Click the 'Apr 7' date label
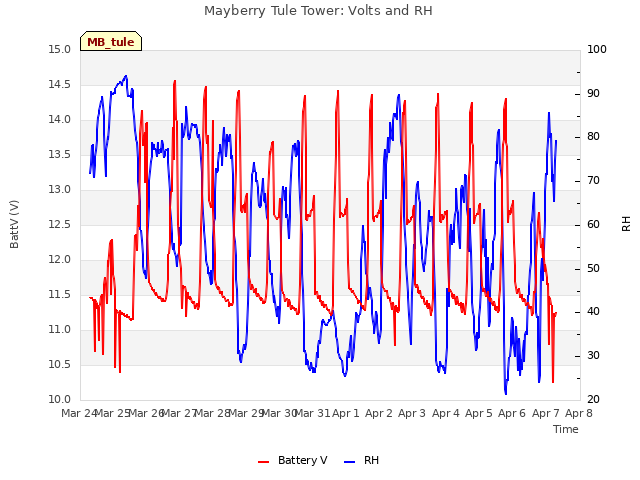This screenshot has height=480, width=640. click(x=546, y=413)
